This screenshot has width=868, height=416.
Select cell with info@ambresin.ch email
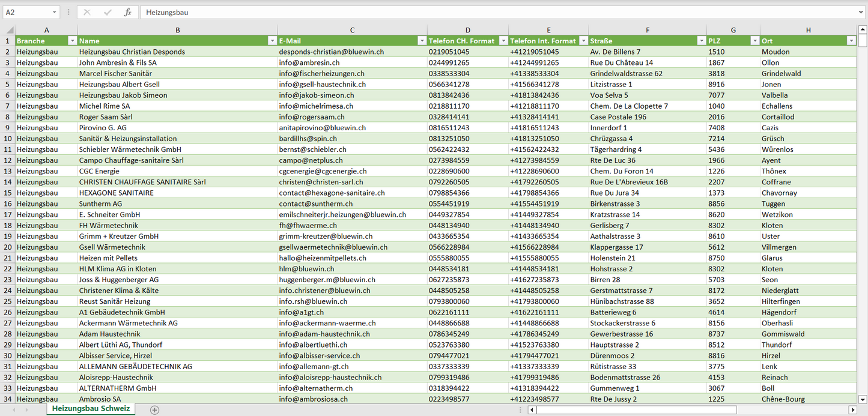(351, 62)
